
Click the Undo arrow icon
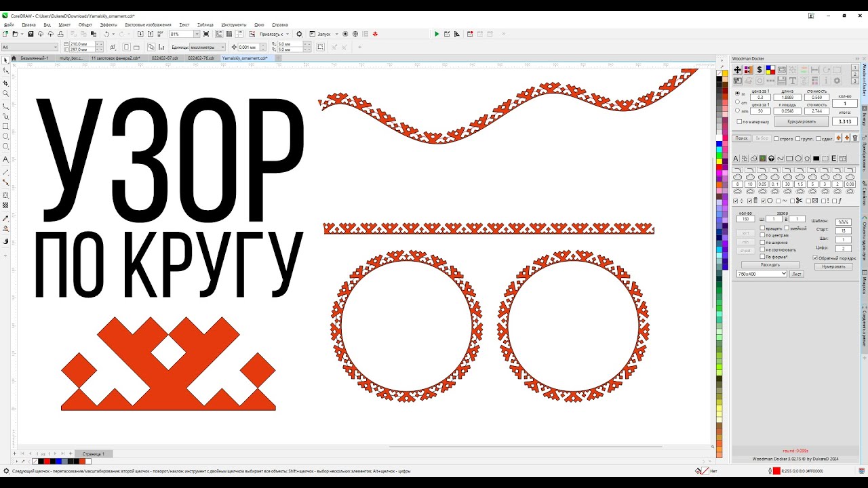point(106,34)
